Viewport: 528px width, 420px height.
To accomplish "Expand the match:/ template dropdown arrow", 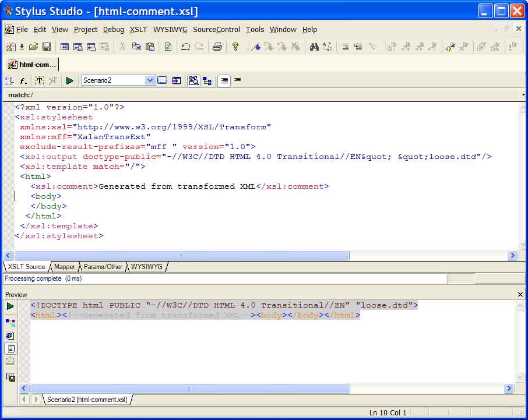I will click(523, 95).
